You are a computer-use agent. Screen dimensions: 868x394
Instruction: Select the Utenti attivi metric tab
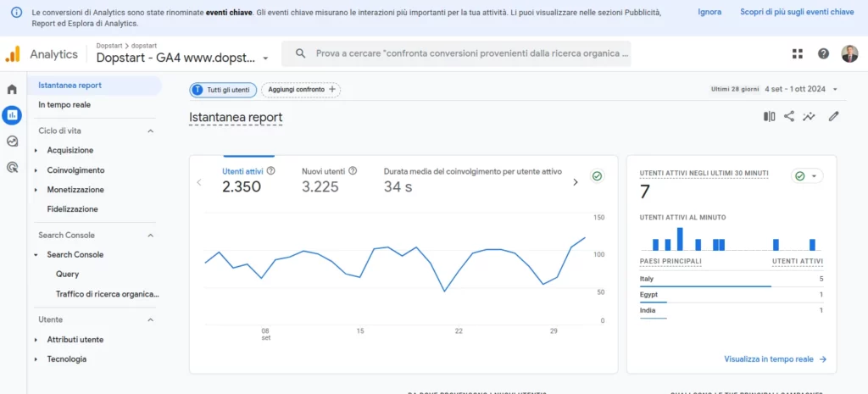coord(248,180)
